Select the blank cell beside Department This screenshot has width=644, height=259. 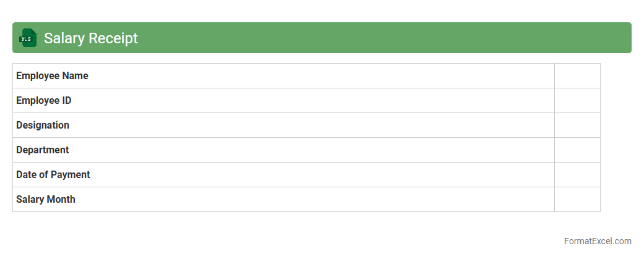577,150
